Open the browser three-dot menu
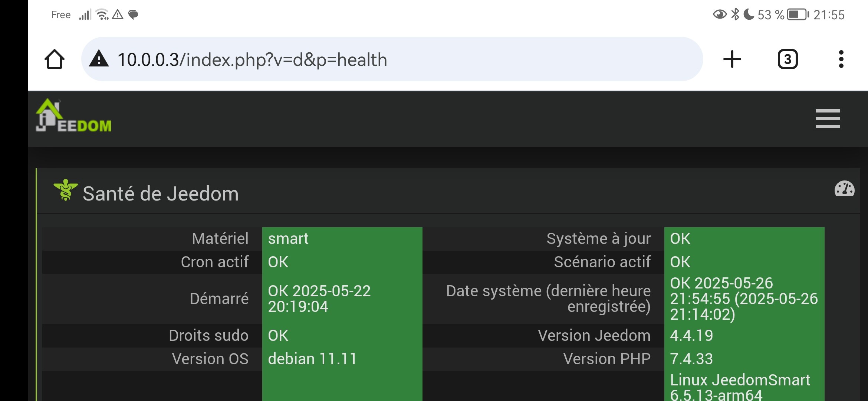Screen dimensions: 868x401 tap(841, 59)
